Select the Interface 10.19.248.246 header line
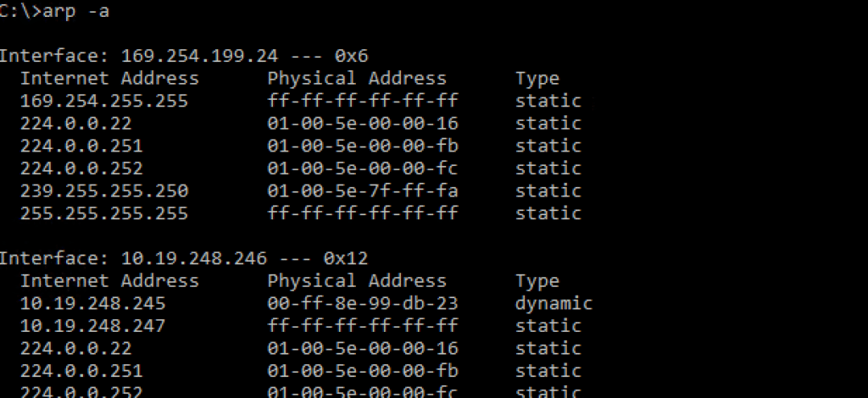This screenshot has width=868, height=398. coord(183,258)
